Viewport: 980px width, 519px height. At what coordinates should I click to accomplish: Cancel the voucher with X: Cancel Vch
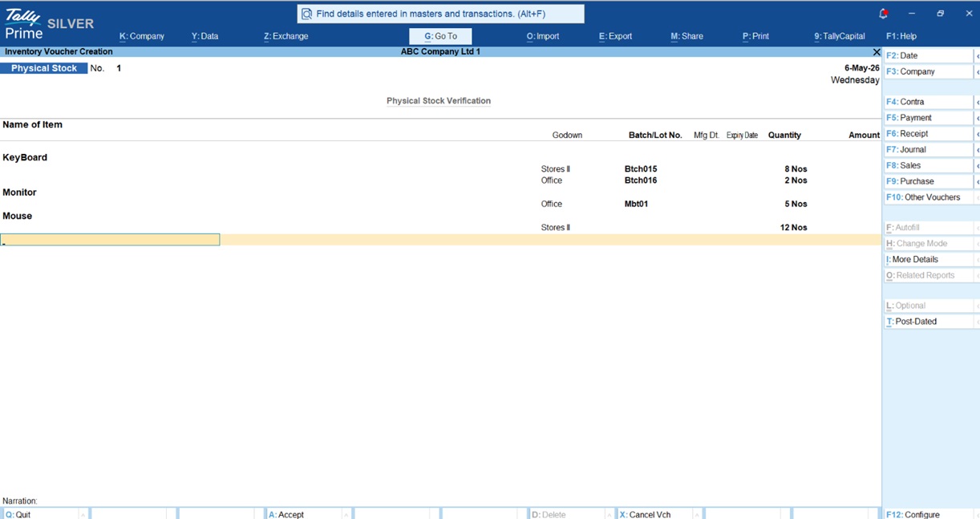coord(654,514)
